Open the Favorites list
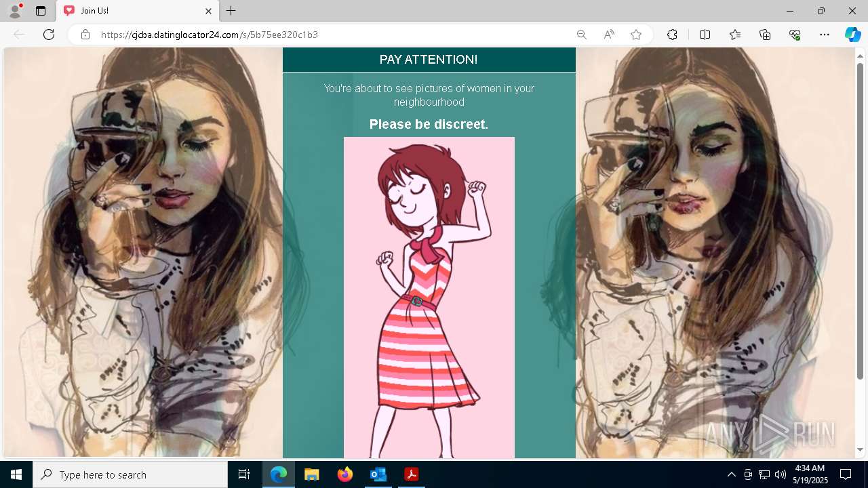 pyautogui.click(x=735, y=35)
